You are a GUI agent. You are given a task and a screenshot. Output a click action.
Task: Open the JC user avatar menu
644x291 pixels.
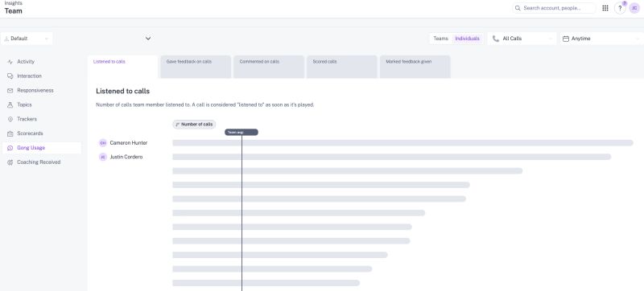point(634,8)
